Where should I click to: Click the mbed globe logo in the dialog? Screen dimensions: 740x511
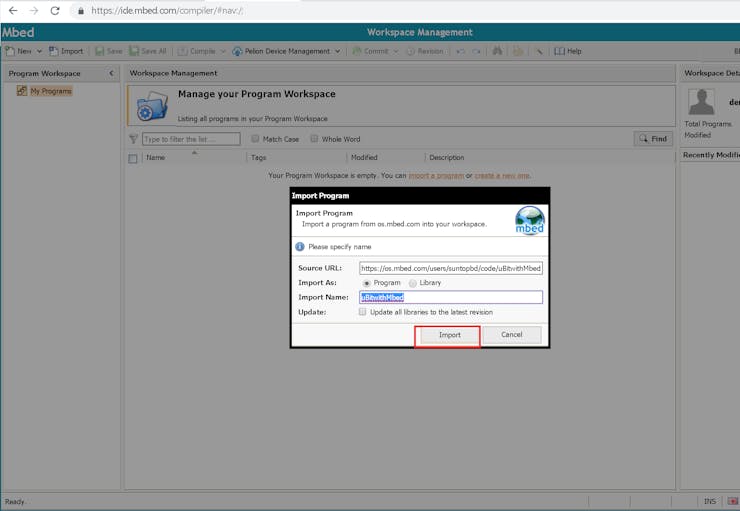click(530, 220)
